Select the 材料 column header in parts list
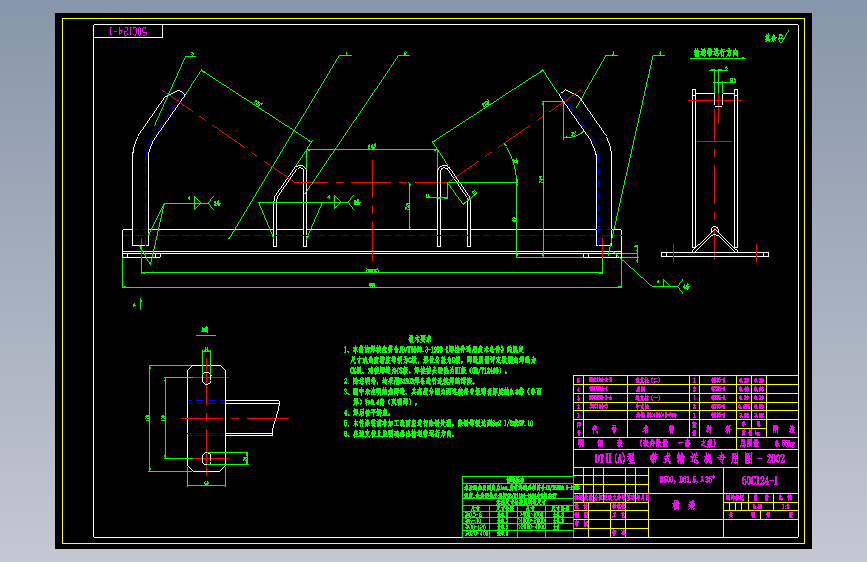The height and width of the screenshot is (562, 867). pyautogui.click(x=718, y=429)
